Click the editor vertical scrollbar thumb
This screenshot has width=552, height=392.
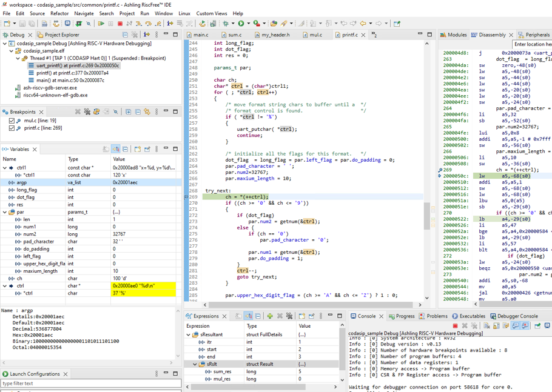[426, 216]
